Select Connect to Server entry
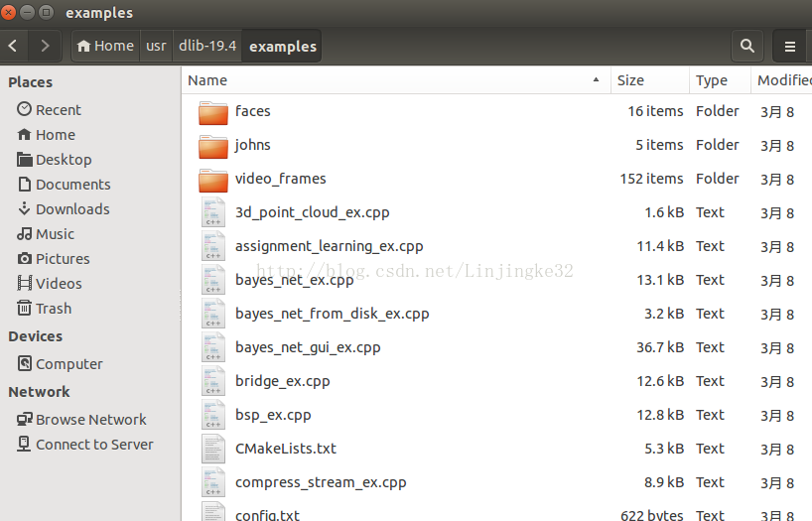The image size is (812, 521). pos(94,445)
